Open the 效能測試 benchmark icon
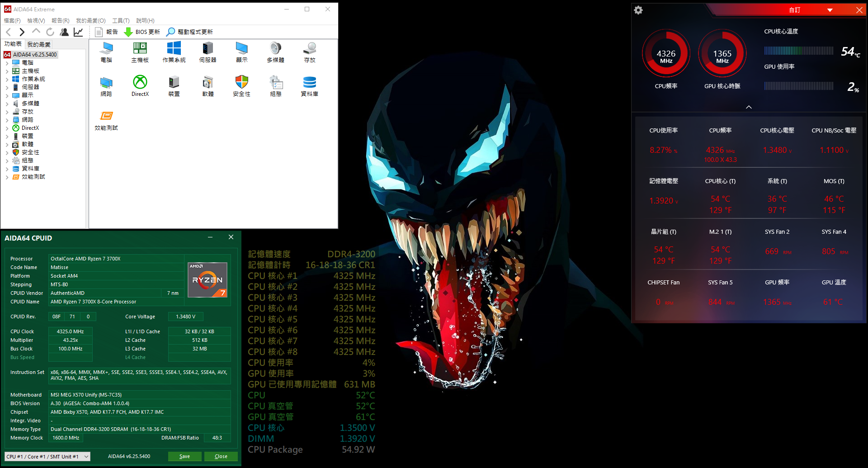Image resolution: width=868 pixels, height=468 pixels. click(106, 116)
